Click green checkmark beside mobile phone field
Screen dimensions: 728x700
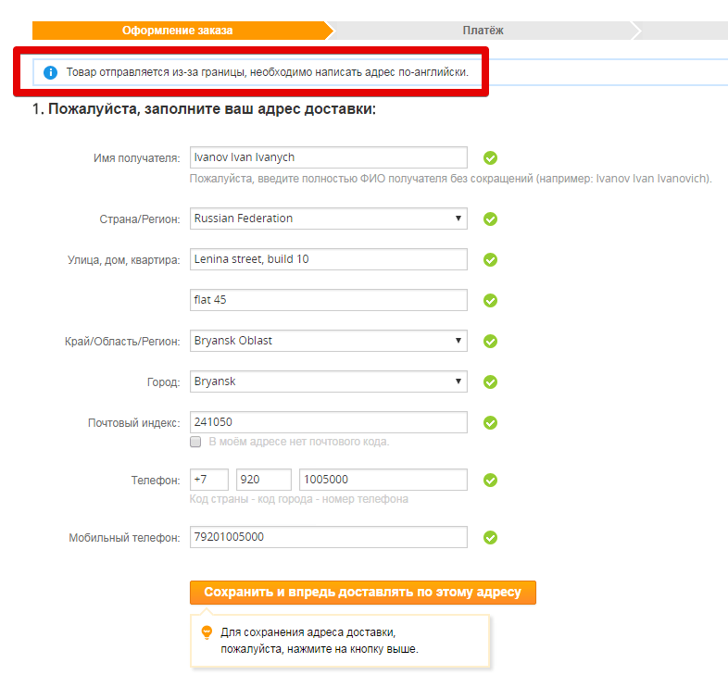pyautogui.click(x=490, y=538)
